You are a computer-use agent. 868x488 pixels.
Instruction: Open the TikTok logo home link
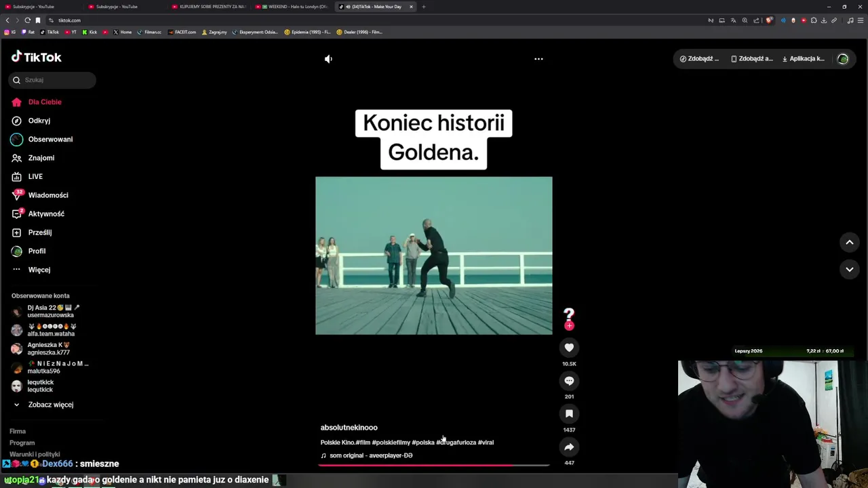point(36,57)
